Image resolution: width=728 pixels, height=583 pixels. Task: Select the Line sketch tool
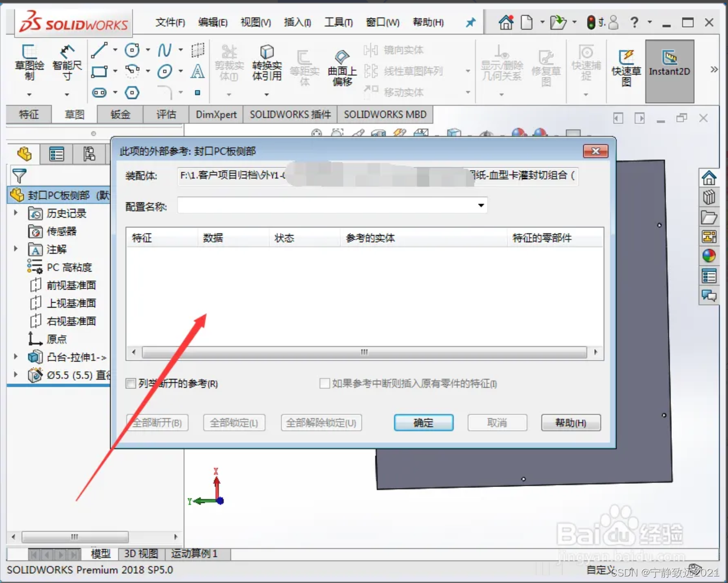tap(99, 50)
